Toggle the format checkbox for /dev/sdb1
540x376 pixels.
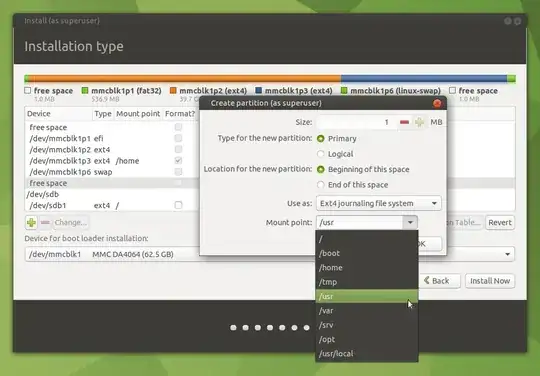tap(178, 205)
